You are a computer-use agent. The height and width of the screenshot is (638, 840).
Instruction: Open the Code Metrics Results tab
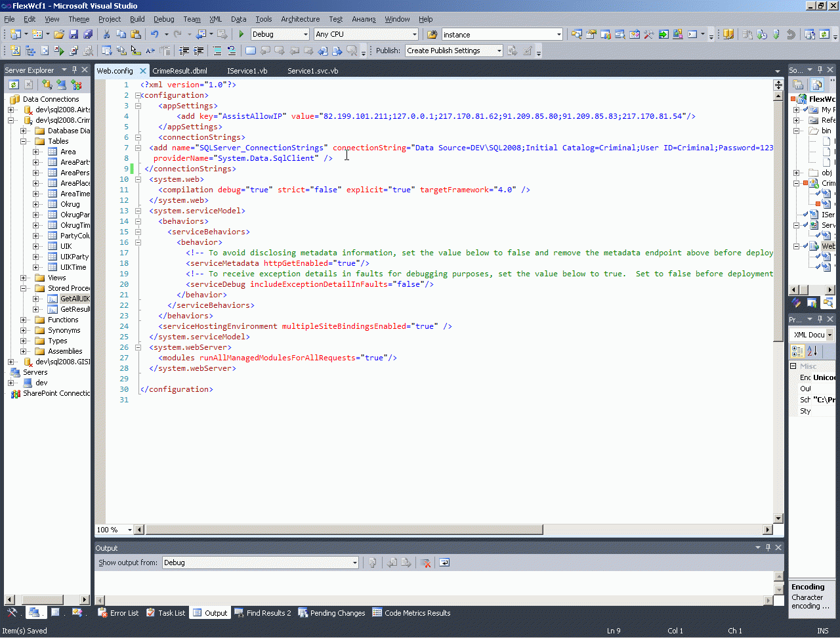coord(411,613)
